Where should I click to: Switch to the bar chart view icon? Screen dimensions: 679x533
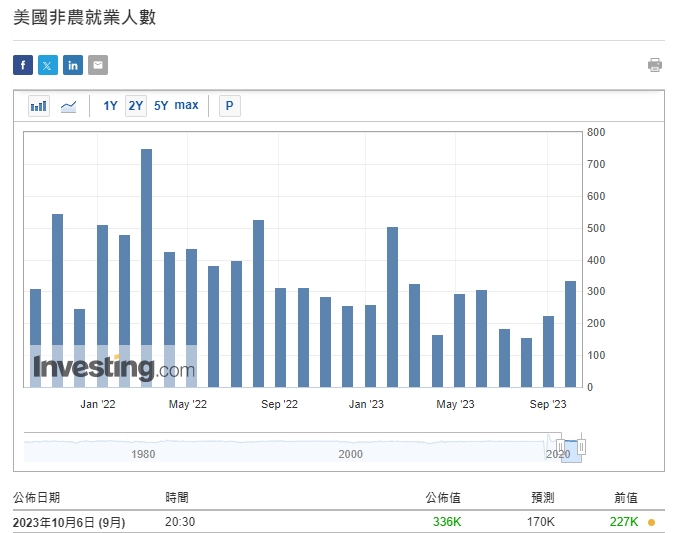[x=39, y=106]
